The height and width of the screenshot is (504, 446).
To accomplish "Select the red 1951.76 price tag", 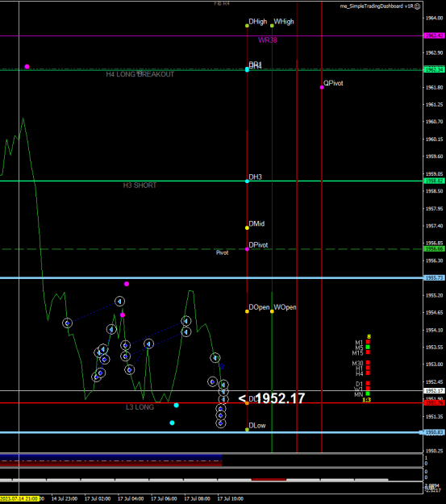I will pyautogui.click(x=435, y=402).
